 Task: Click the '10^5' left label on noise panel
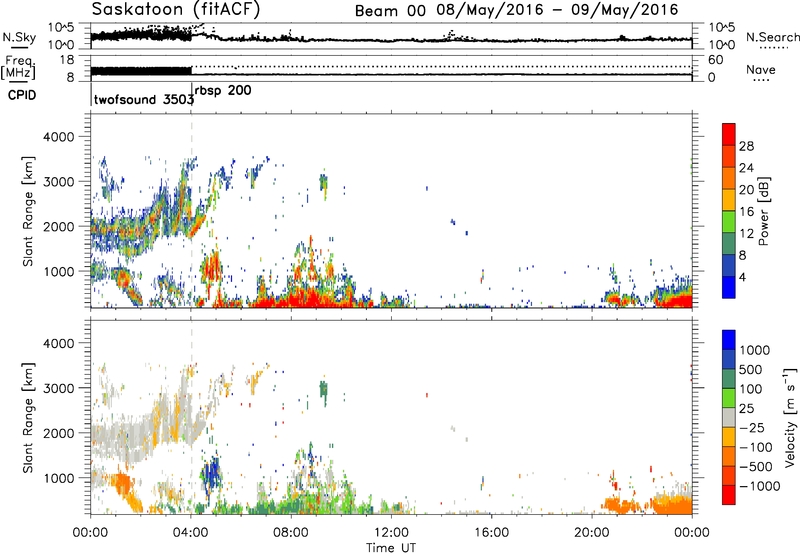[x=62, y=28]
